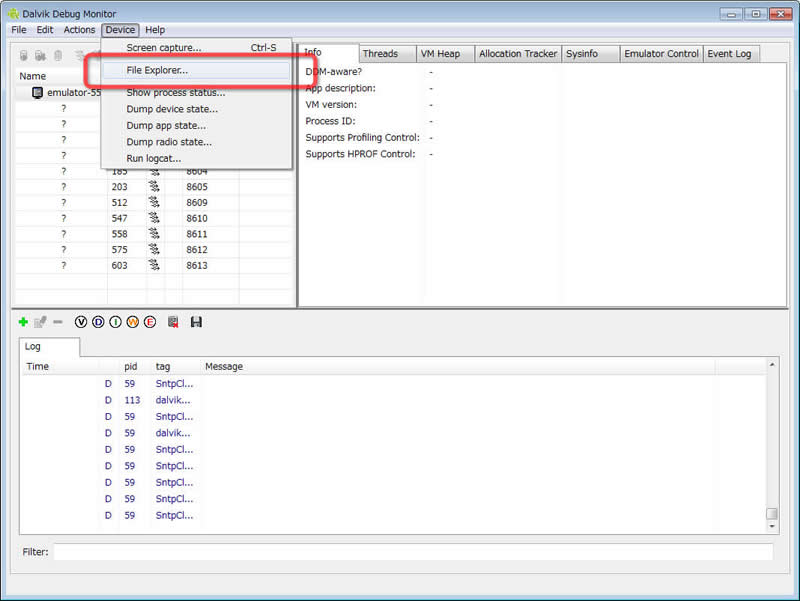Select the process row with port 8611
Image resolution: width=800 pixels, height=601 pixels.
[x=155, y=234]
